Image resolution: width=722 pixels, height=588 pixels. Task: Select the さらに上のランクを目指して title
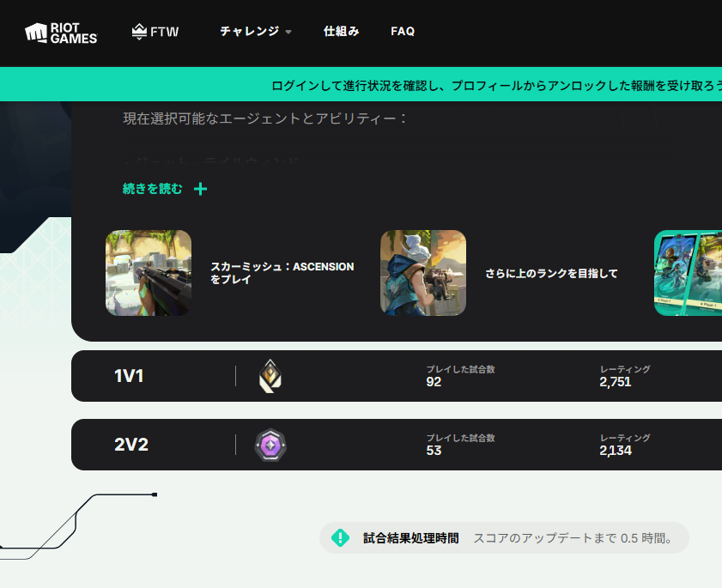click(x=551, y=274)
